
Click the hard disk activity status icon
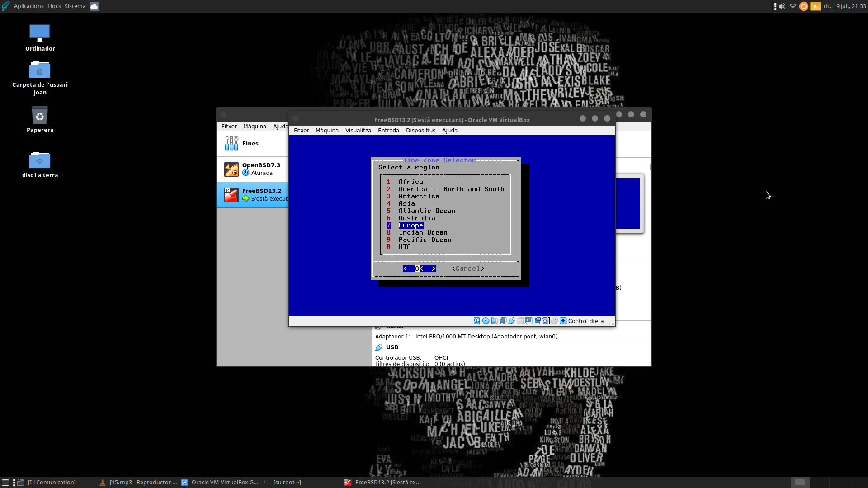[x=476, y=321]
